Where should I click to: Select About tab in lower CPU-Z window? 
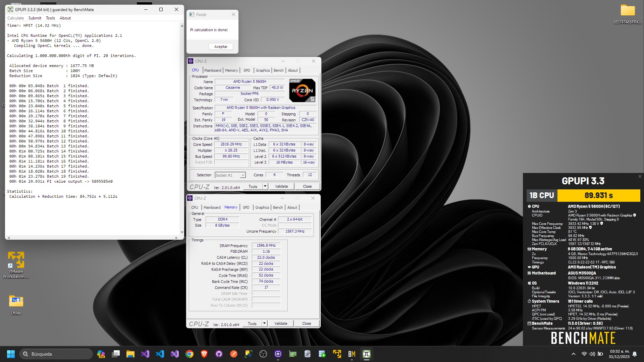click(x=292, y=207)
